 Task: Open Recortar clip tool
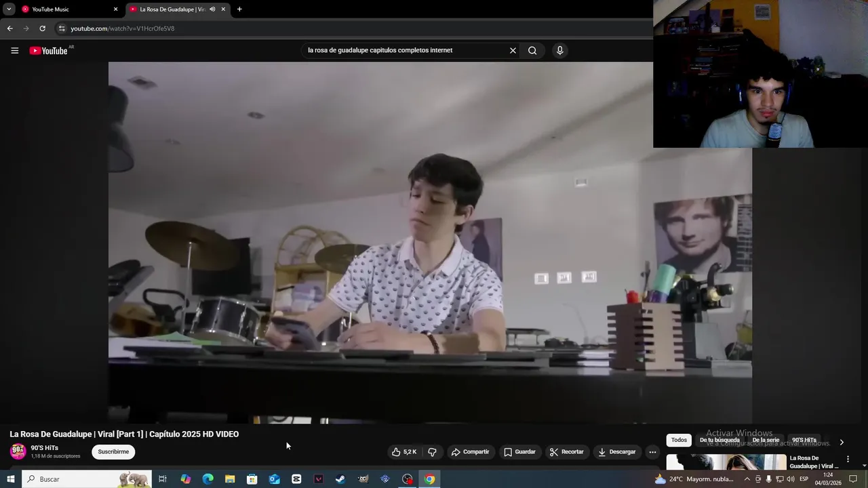pyautogui.click(x=566, y=452)
